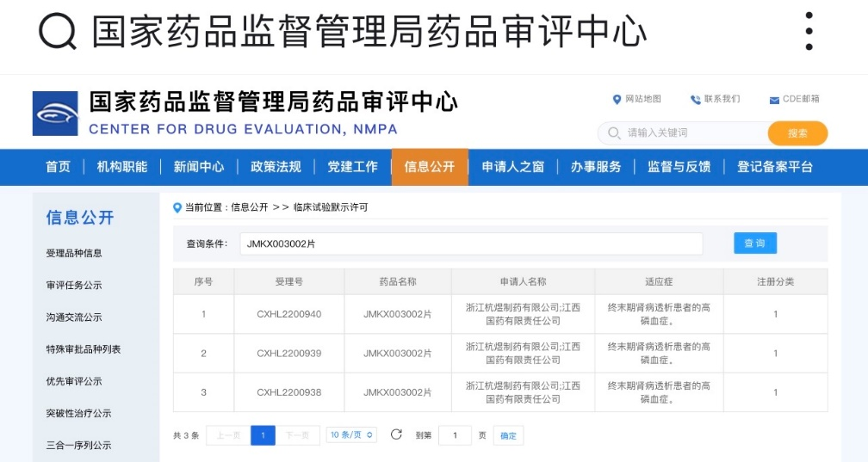
Task: Click the 适应症 column header
Action: 659,281
